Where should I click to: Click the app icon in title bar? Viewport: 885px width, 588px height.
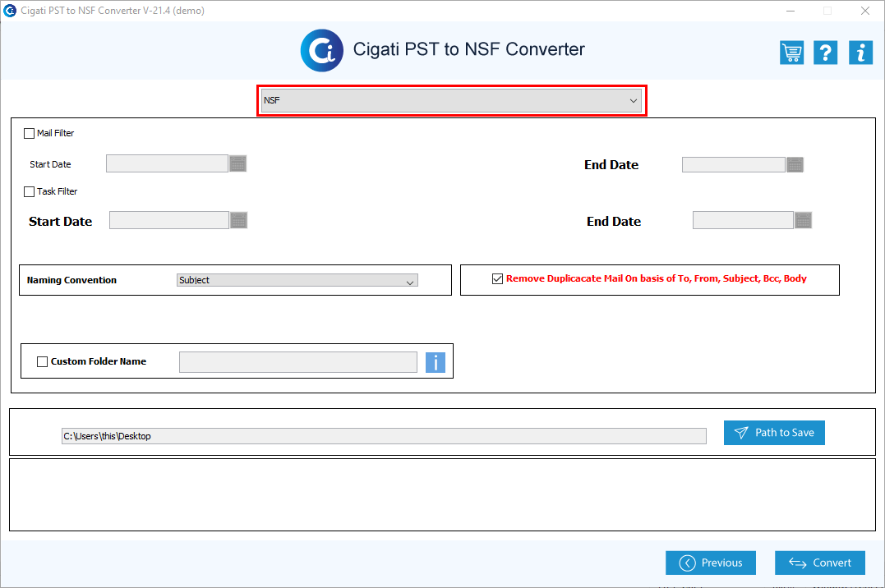[x=10, y=10]
